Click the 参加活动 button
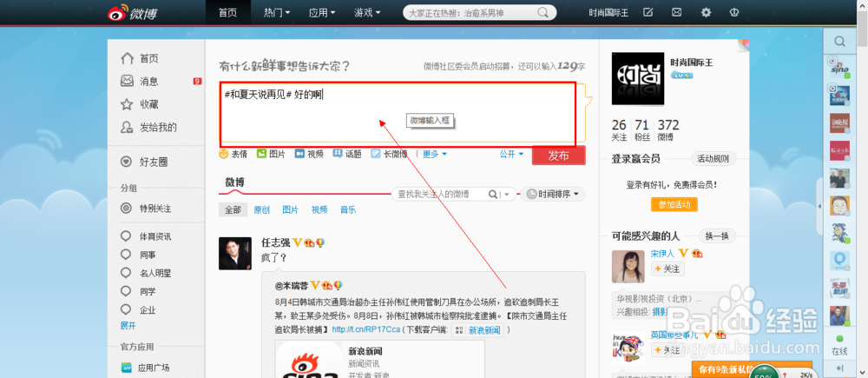This screenshot has height=378, width=868. click(x=674, y=204)
